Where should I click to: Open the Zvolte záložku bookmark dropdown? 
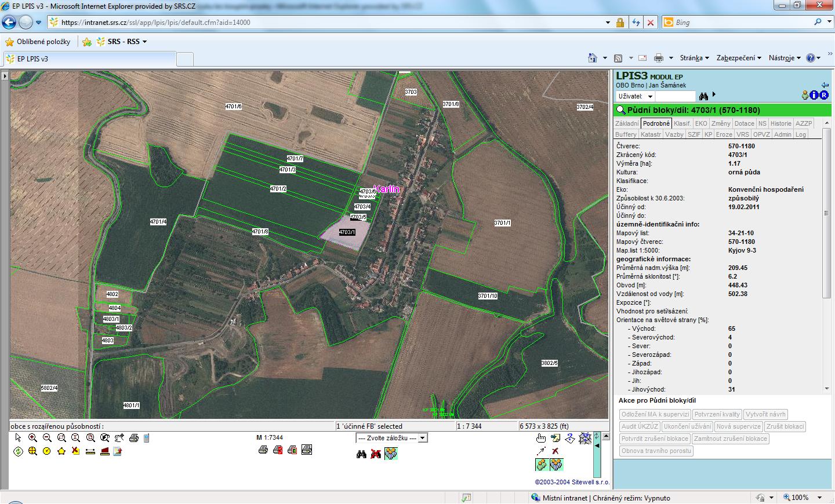click(391, 438)
